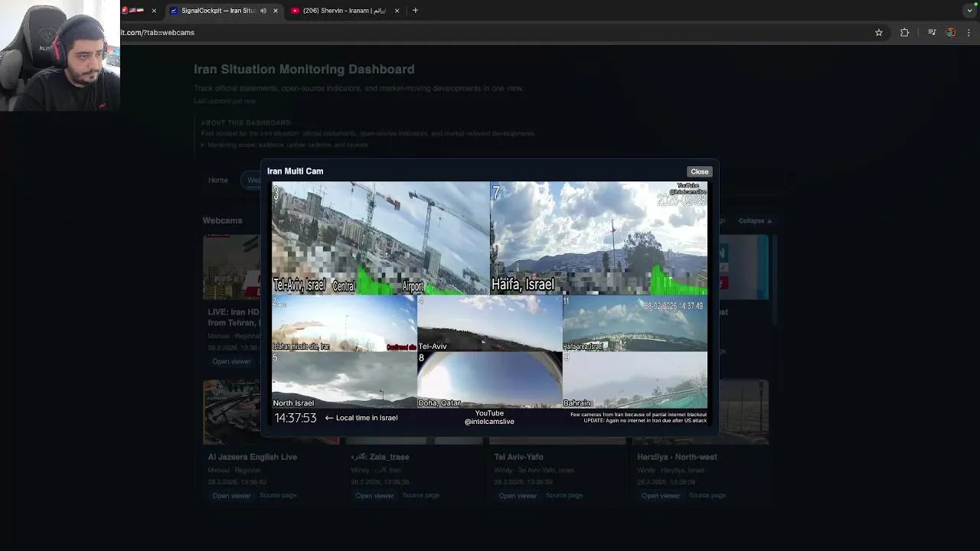Viewport: 980px width, 551px height.
Task: Close the SignalCockpit browser tab
Action: point(276,11)
